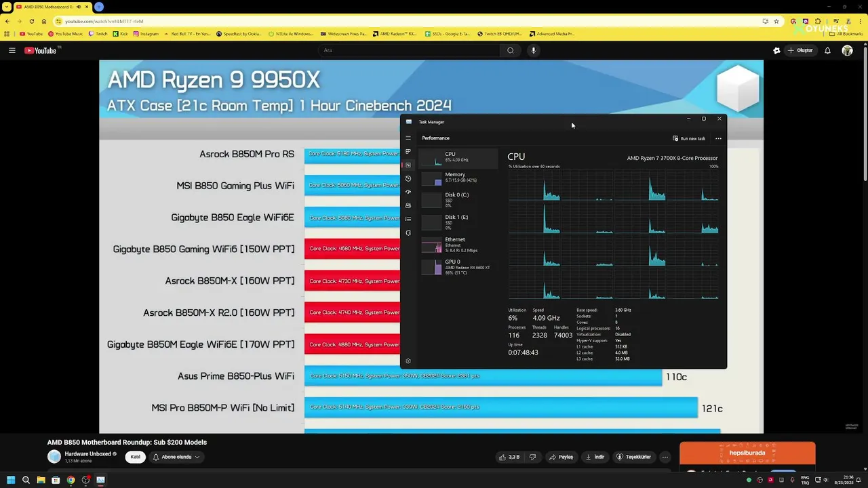
Task: Open the Instagram bookmark
Action: pyautogui.click(x=146, y=34)
